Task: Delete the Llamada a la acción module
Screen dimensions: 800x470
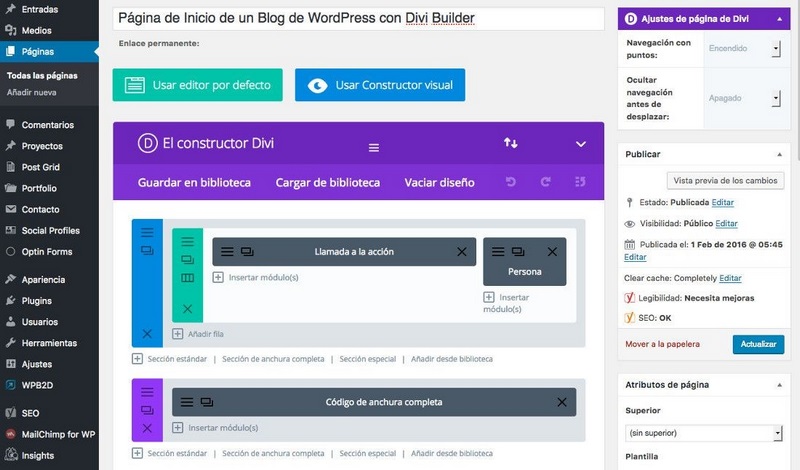Action: pos(461,252)
